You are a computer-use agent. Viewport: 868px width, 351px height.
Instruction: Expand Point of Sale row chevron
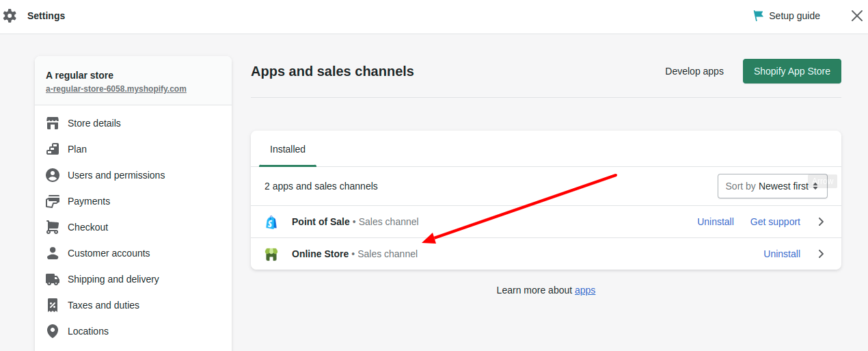[x=821, y=222]
